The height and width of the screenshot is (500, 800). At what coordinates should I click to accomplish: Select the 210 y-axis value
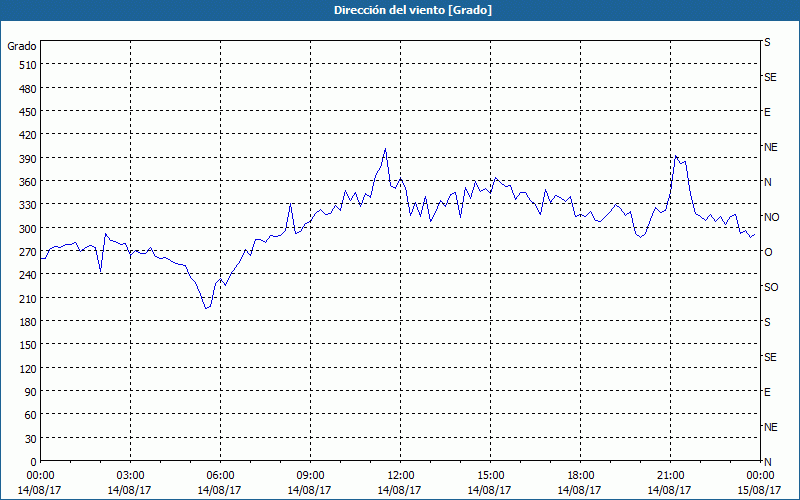[x=29, y=299]
